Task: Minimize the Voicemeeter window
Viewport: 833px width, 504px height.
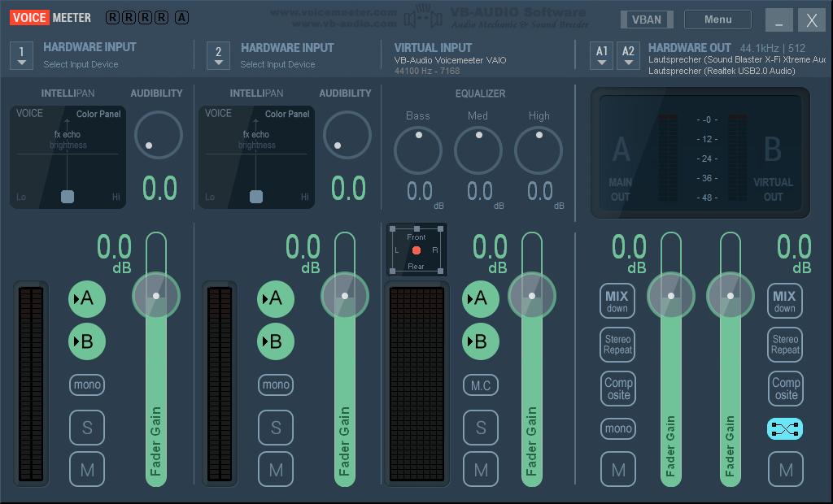Action: click(778, 20)
